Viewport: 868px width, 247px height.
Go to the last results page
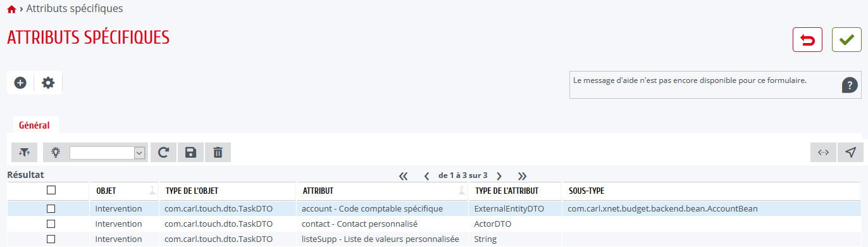pyautogui.click(x=522, y=175)
